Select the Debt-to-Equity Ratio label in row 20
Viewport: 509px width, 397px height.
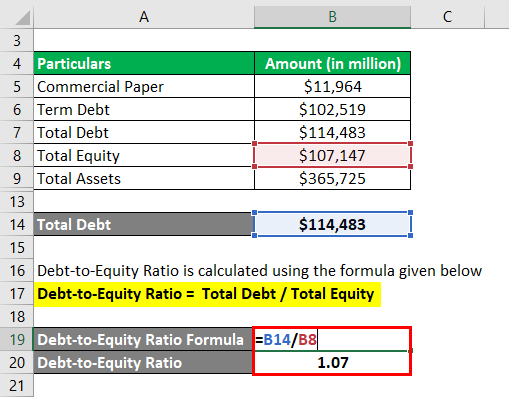143,363
